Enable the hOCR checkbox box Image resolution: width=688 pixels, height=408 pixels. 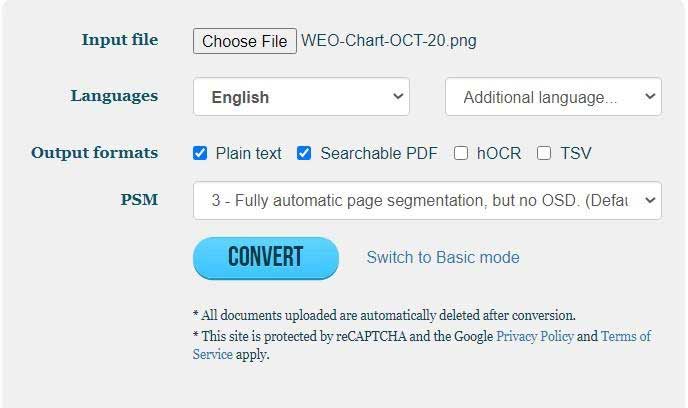coord(461,153)
